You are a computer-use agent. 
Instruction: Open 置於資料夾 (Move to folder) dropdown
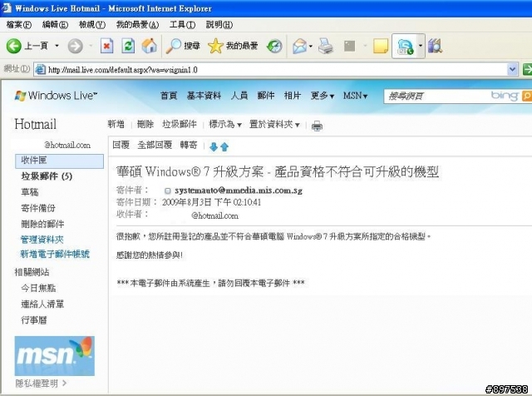[x=274, y=124]
